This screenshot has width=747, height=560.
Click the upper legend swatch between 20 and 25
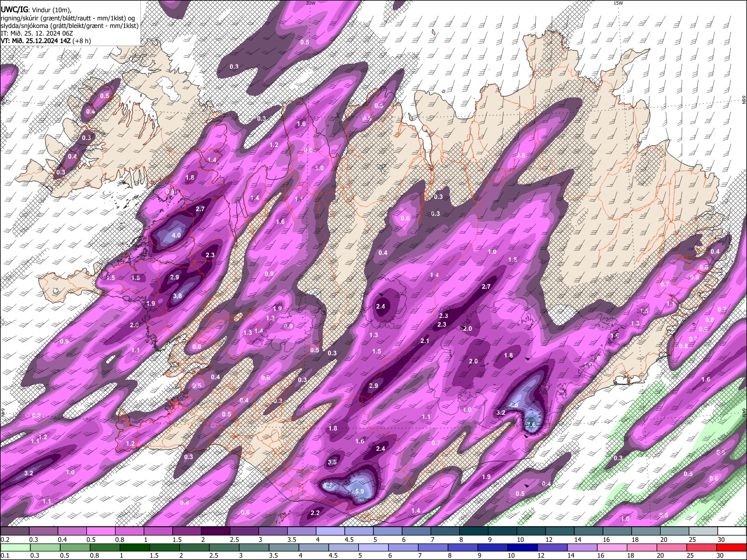tap(675, 531)
